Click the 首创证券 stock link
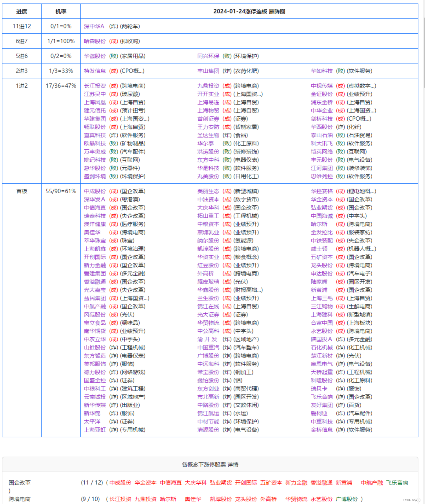The image size is (425, 504). tap(208, 119)
